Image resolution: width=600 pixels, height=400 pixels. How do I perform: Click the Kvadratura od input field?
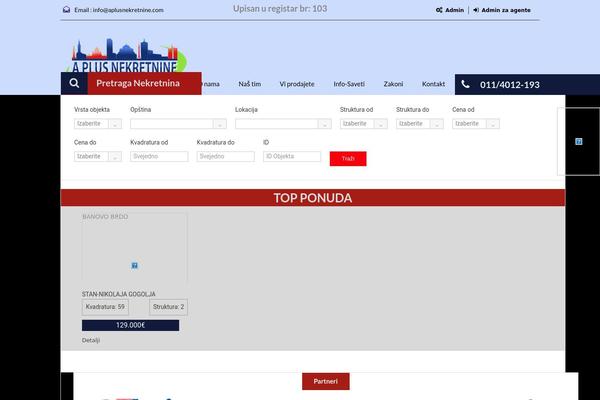(x=159, y=156)
